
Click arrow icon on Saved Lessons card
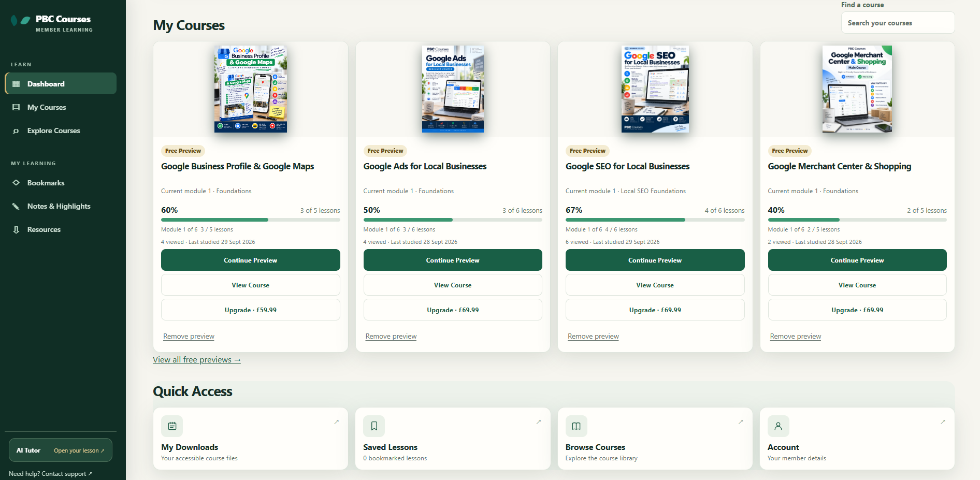[539, 422]
